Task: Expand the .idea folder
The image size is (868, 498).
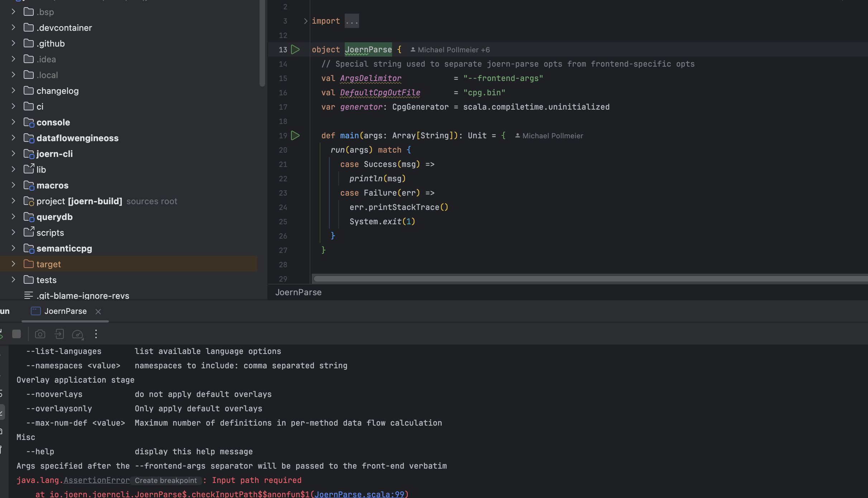Action: tap(13, 59)
